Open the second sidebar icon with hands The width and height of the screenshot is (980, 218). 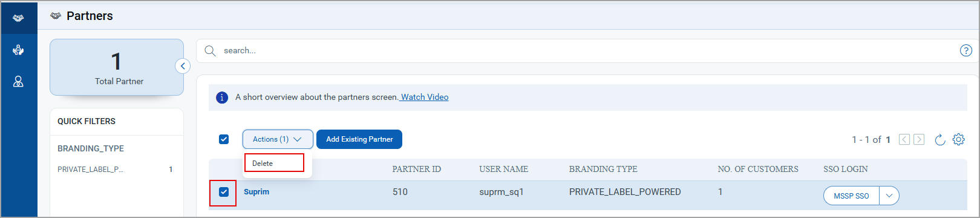18,50
